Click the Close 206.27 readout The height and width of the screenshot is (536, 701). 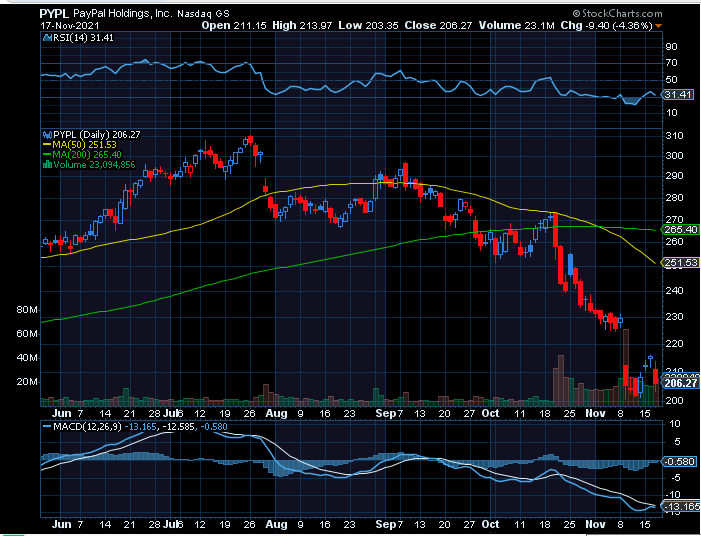[x=438, y=25]
